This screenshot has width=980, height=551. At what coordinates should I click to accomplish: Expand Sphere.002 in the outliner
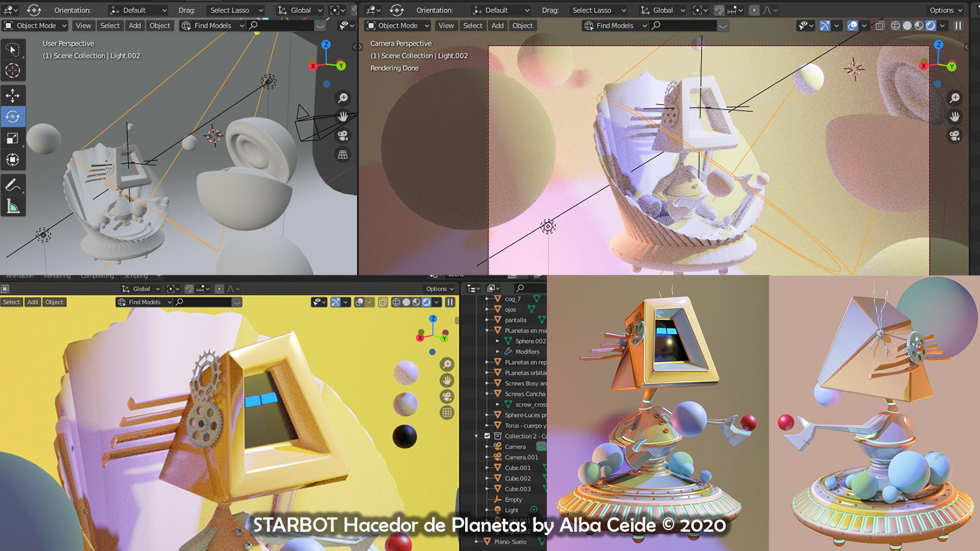tap(497, 341)
